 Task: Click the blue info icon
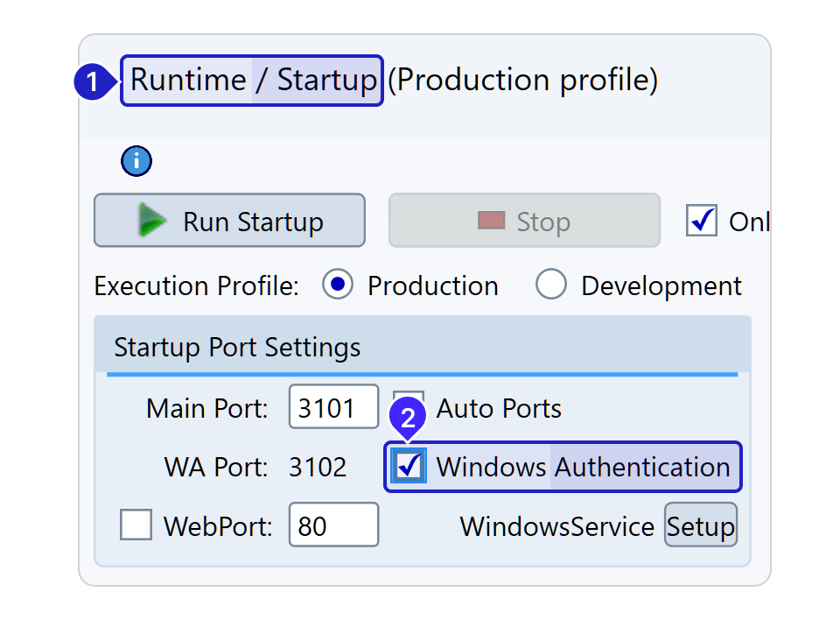click(x=136, y=161)
